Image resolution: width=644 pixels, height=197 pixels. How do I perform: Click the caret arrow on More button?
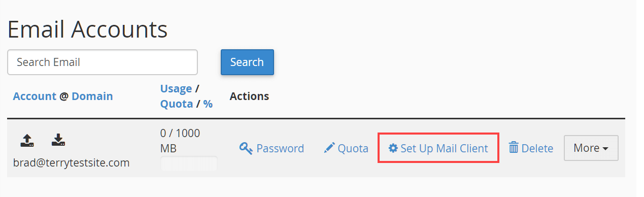point(605,149)
